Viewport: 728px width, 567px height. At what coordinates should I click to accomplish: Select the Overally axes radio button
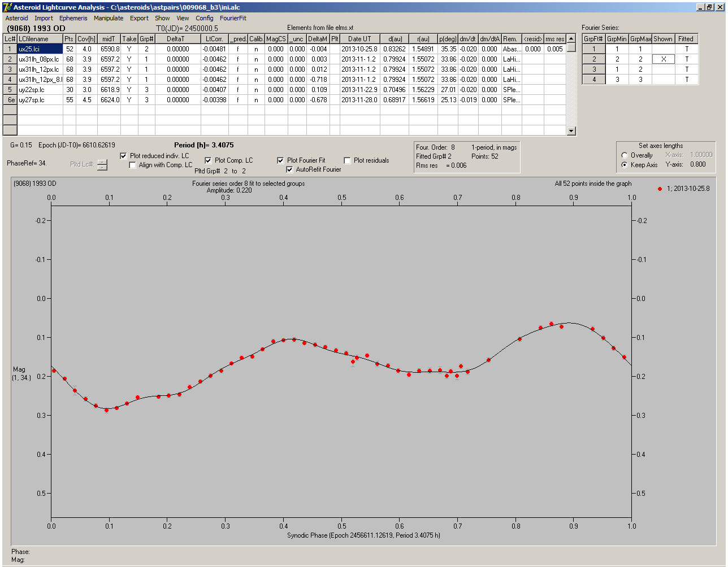pos(625,155)
